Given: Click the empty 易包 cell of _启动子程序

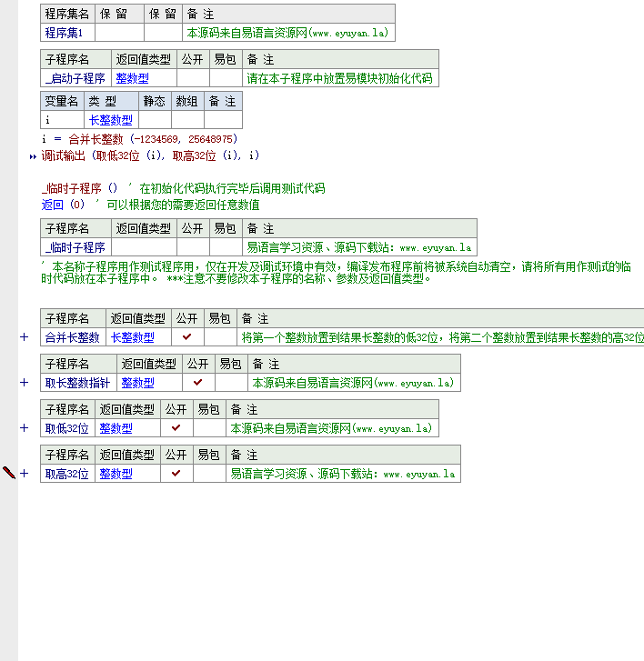Looking at the screenshot, I should pyautogui.click(x=225, y=79).
